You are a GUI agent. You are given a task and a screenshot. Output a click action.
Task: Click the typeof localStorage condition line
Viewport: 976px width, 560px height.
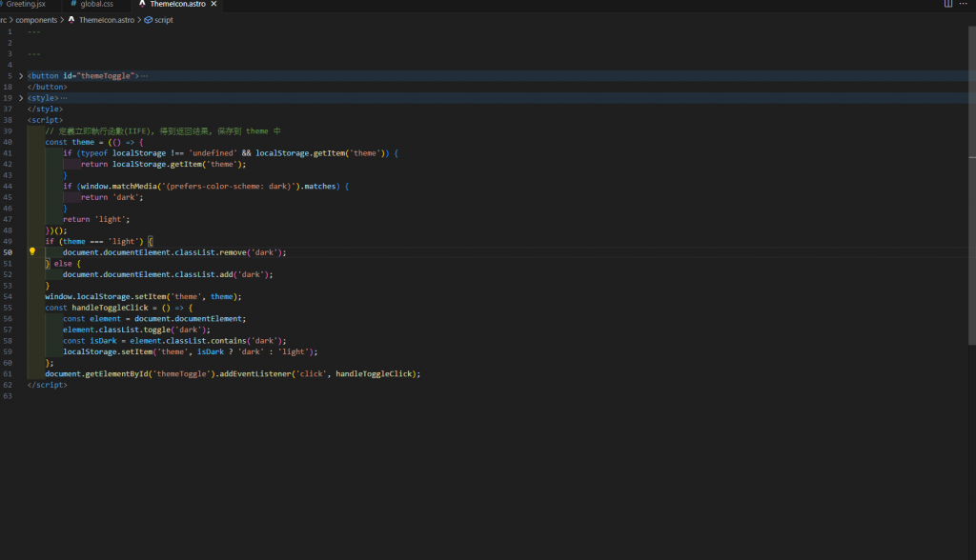pos(231,153)
